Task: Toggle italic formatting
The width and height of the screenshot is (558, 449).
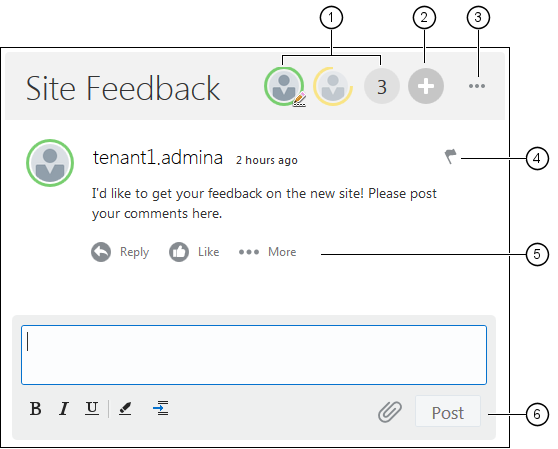Action: [x=64, y=408]
